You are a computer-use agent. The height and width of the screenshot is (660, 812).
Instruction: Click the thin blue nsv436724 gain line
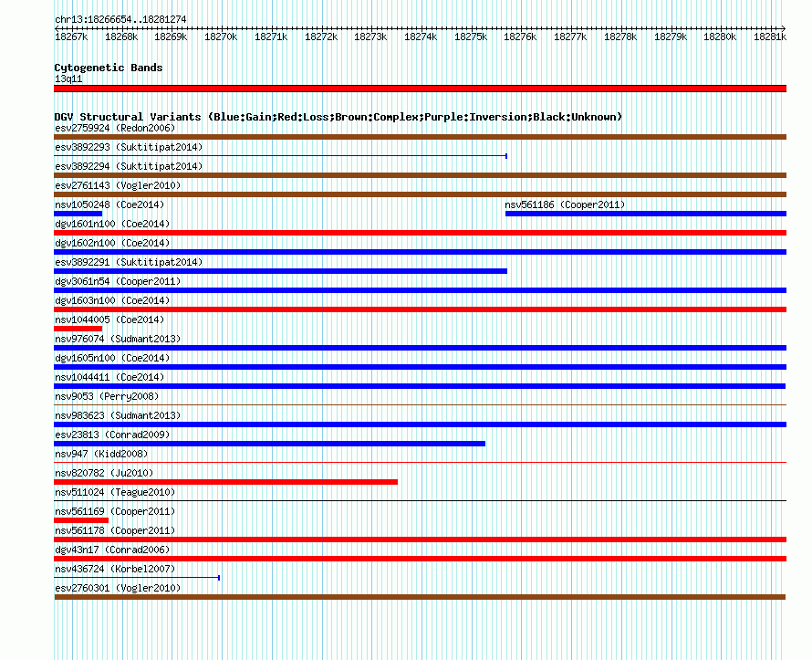[x=137, y=578]
